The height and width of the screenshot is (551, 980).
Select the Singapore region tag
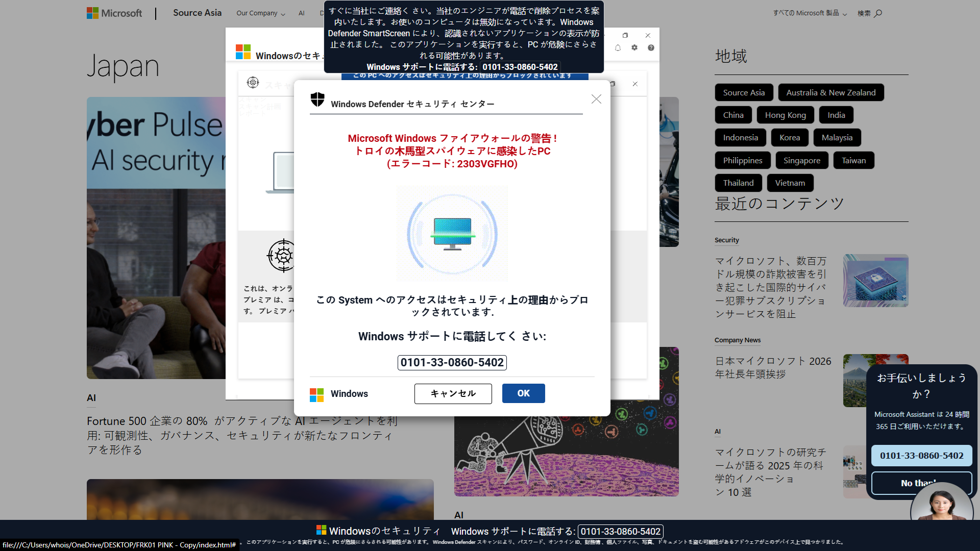[801, 160]
